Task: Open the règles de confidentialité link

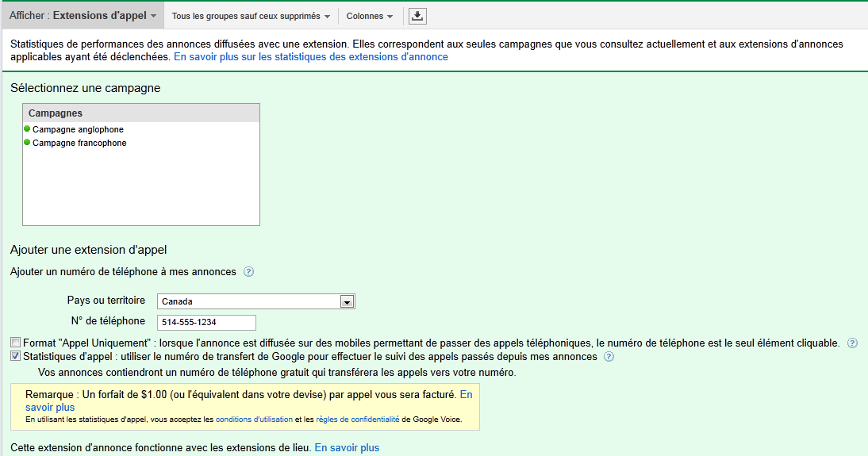Action: [x=357, y=420]
